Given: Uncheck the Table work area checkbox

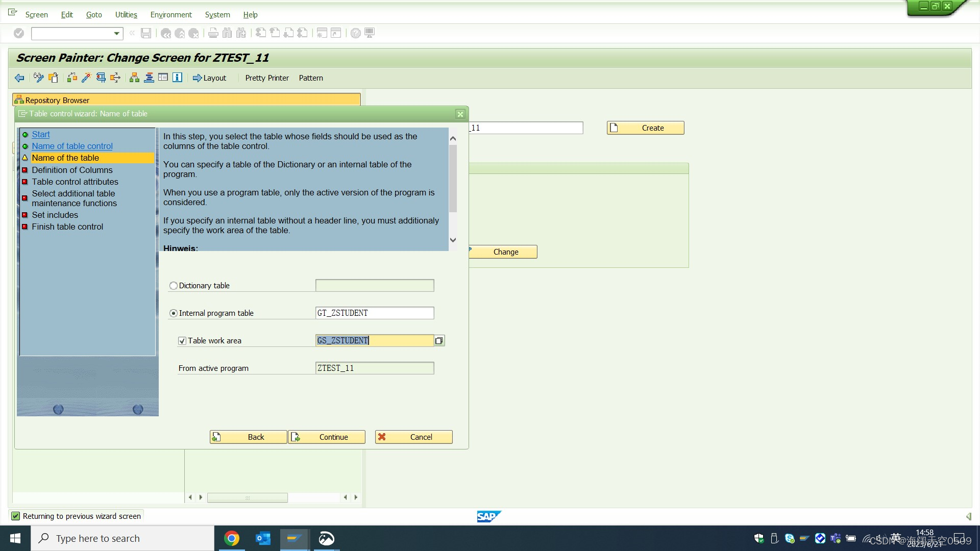Looking at the screenshot, I should 182,341.
